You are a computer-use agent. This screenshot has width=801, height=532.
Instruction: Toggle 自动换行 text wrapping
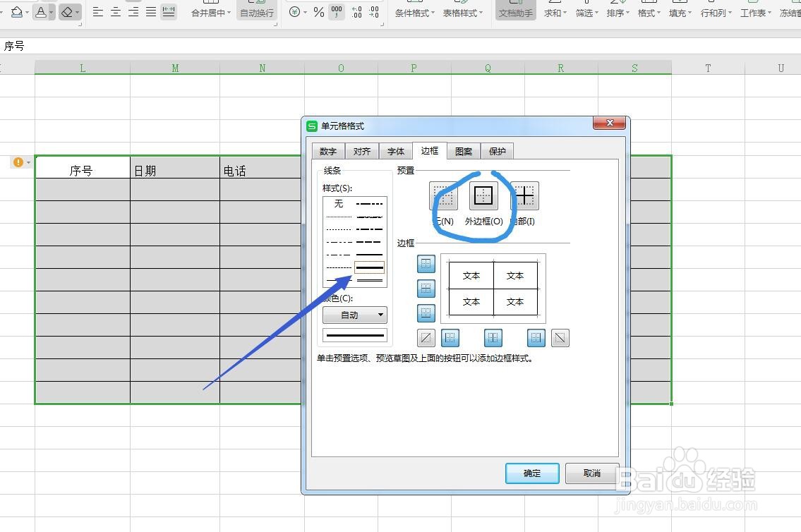point(255,12)
